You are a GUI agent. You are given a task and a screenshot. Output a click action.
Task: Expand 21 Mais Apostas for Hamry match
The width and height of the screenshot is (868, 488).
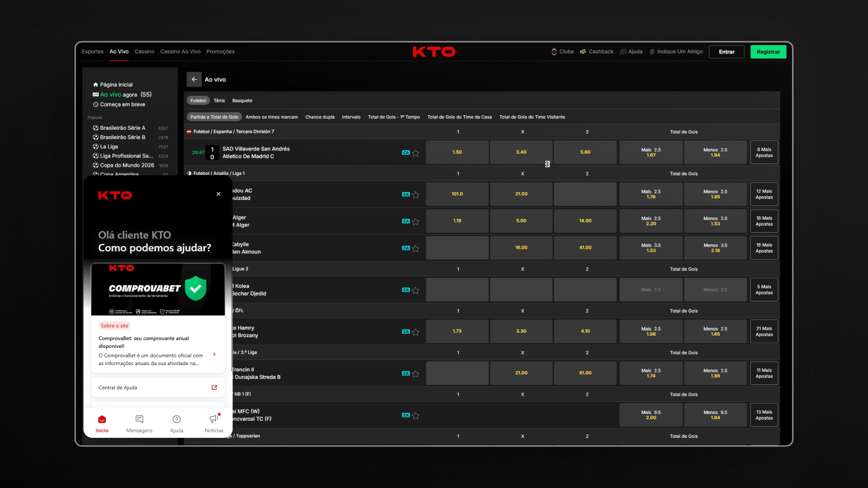coord(764,331)
